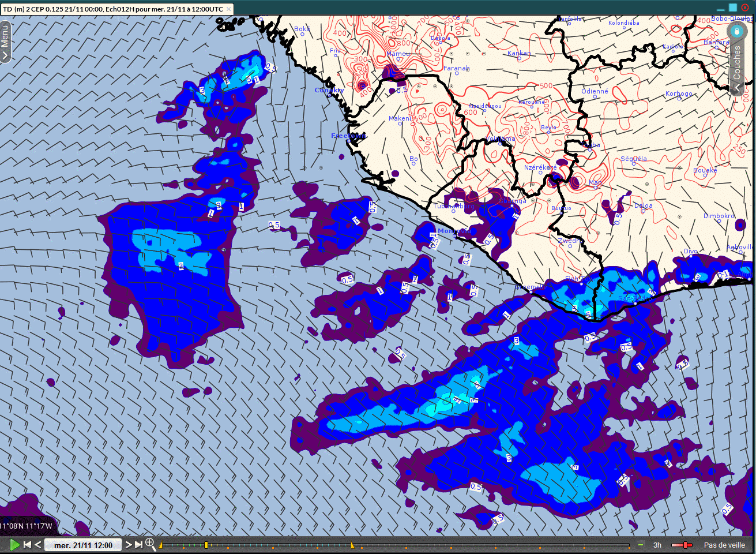Select the timeline end marker triangle
756x554 pixels.
(352, 544)
